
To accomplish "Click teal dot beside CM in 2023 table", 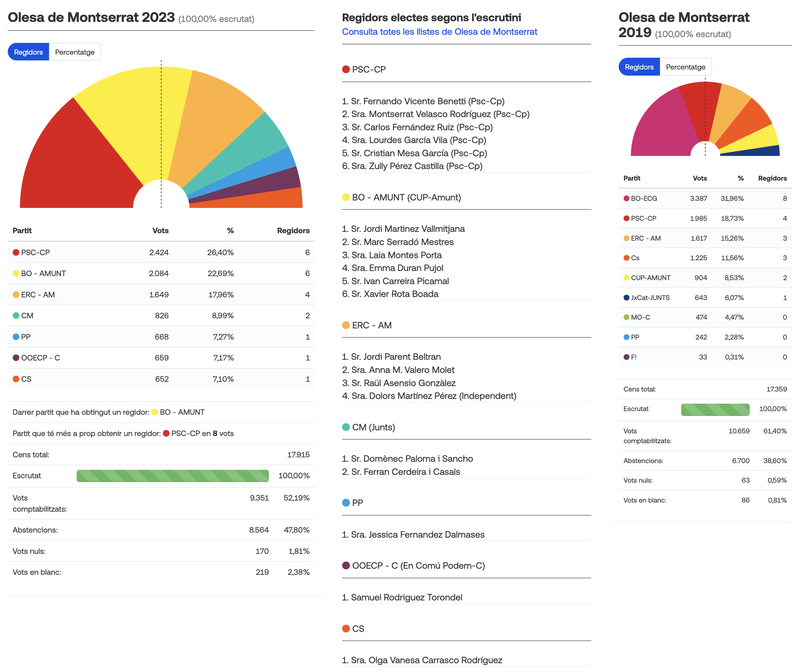I will (16, 316).
